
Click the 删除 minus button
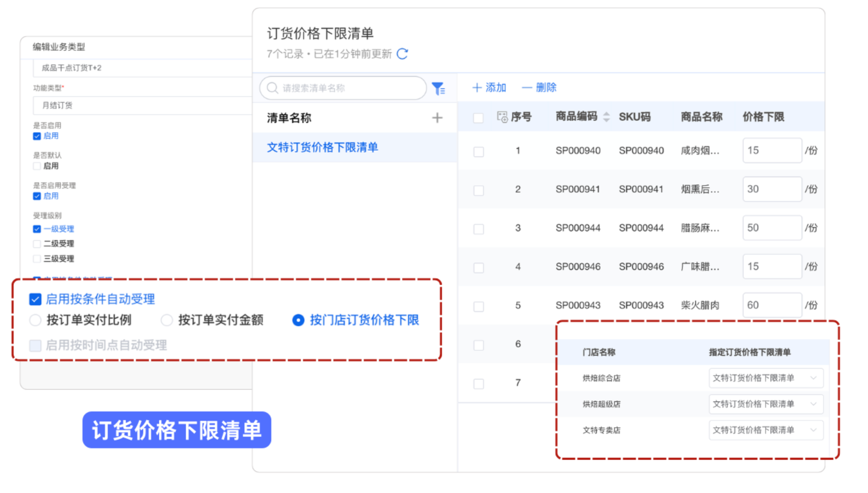[539, 87]
